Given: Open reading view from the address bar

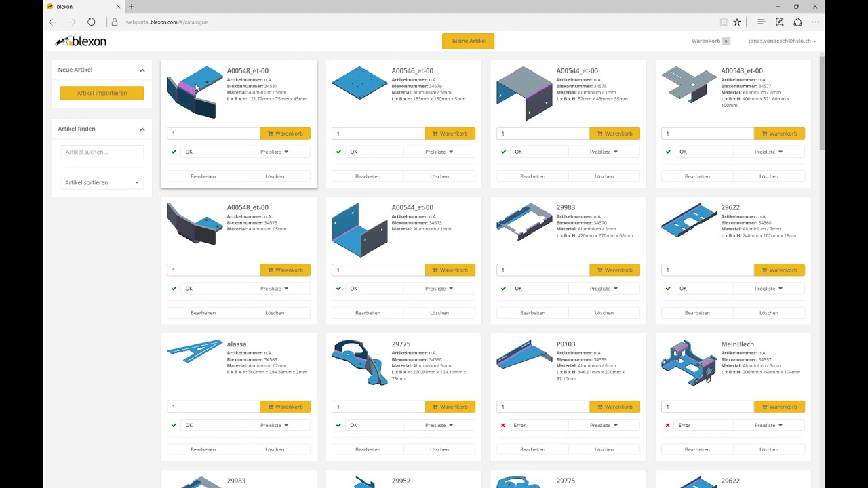Looking at the screenshot, I should coord(724,22).
